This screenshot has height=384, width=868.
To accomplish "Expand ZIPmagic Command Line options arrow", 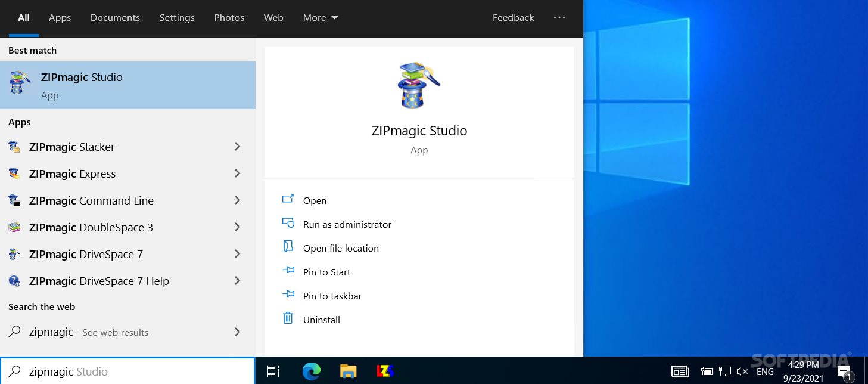I will (x=237, y=200).
